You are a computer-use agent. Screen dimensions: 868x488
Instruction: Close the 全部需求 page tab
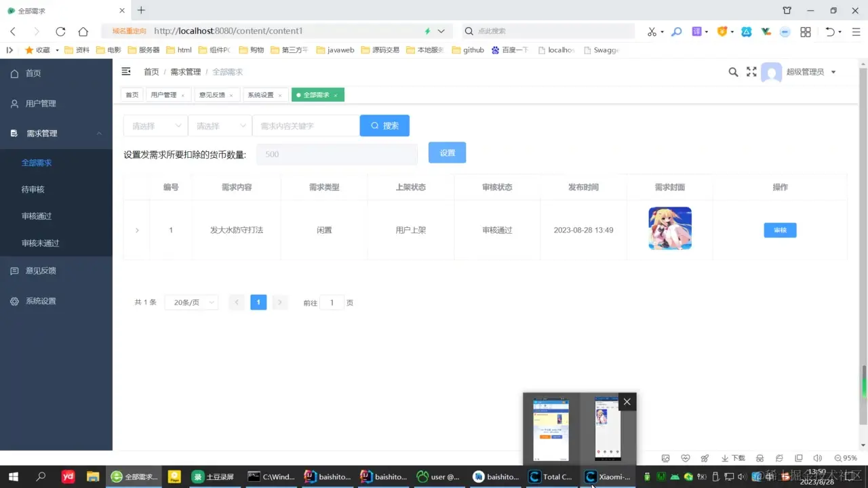click(336, 96)
